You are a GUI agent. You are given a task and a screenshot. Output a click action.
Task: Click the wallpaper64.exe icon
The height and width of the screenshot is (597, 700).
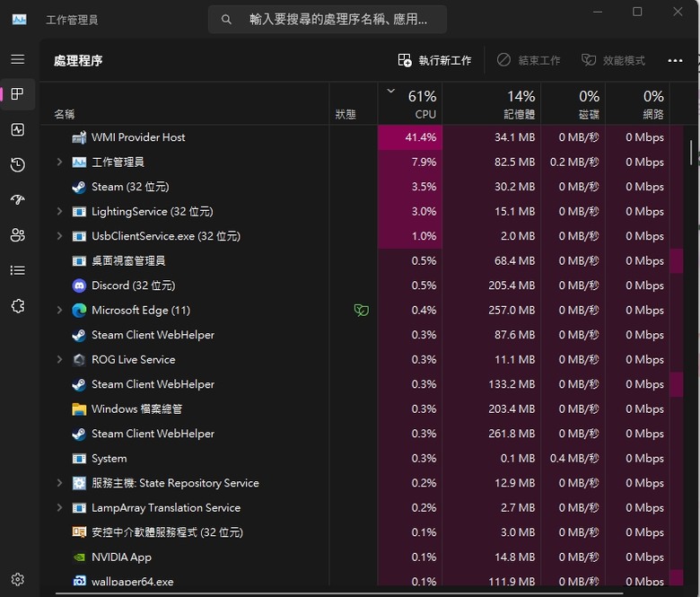pyautogui.click(x=79, y=581)
